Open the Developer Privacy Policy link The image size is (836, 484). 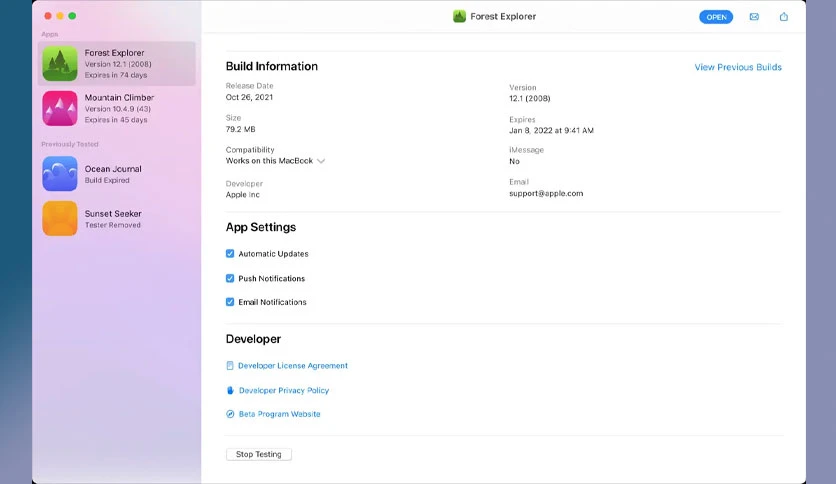284,390
